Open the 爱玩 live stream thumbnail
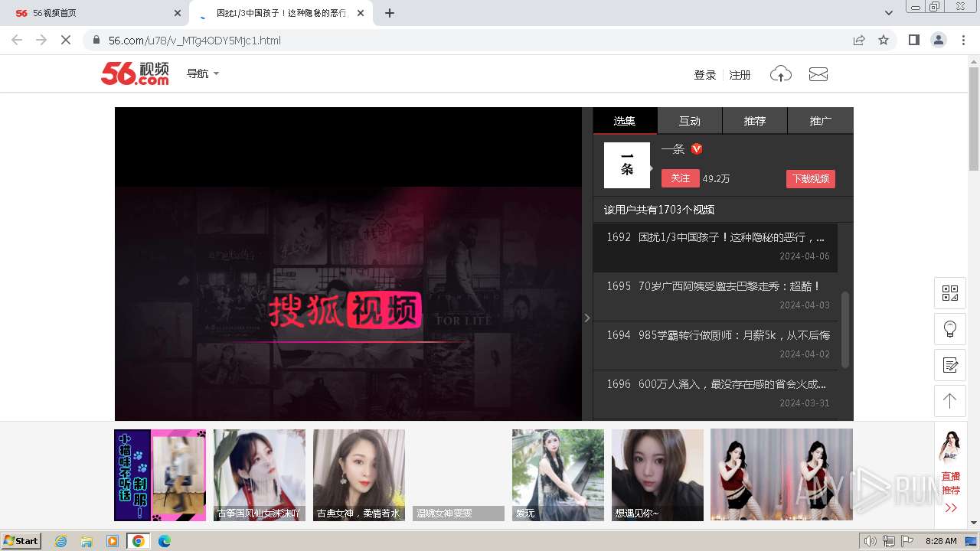This screenshot has width=980, height=551. [558, 475]
